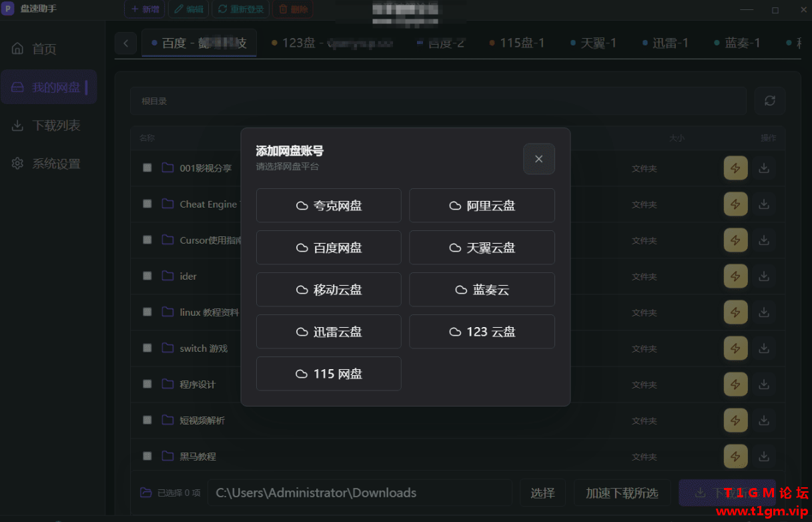Open 系统设置 in the sidebar
Viewport: 812px width, 522px height.
point(49,164)
